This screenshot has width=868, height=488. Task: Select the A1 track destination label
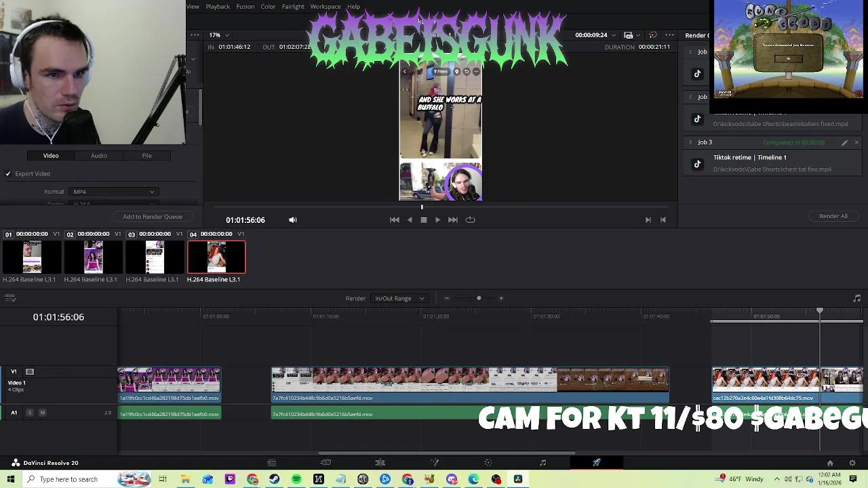pyautogui.click(x=14, y=413)
